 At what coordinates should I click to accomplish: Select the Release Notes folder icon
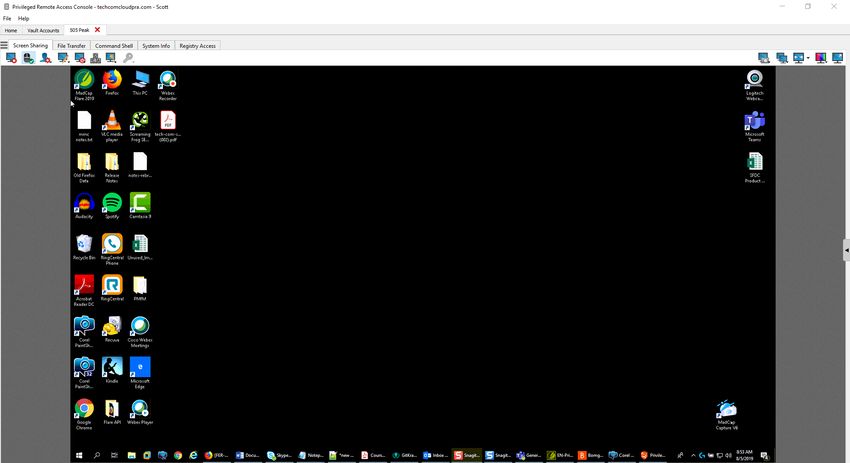[x=112, y=167]
